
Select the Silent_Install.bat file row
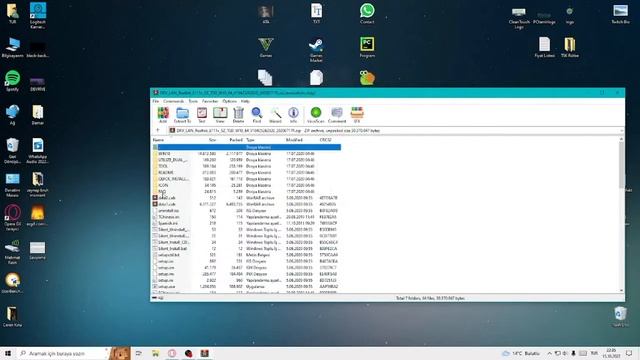click(x=247, y=249)
